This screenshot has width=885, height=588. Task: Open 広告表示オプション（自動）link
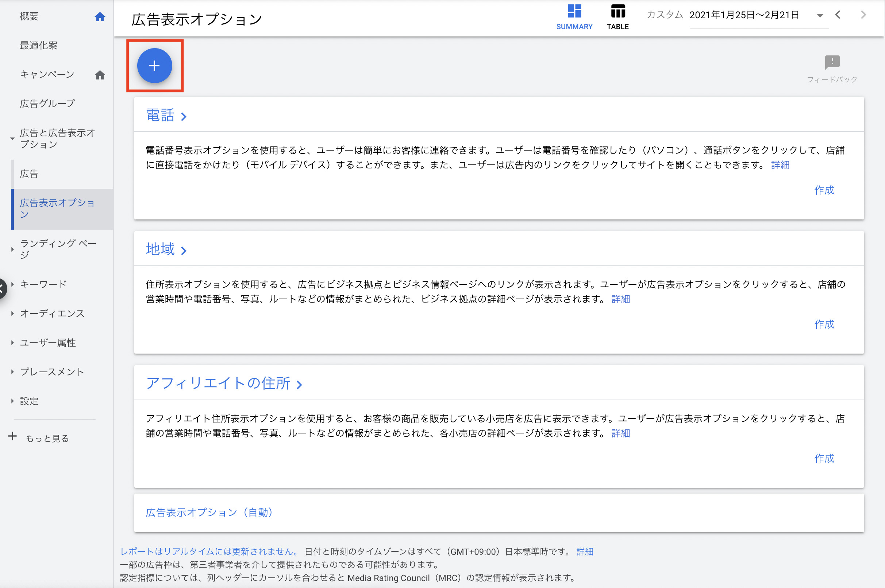click(209, 512)
